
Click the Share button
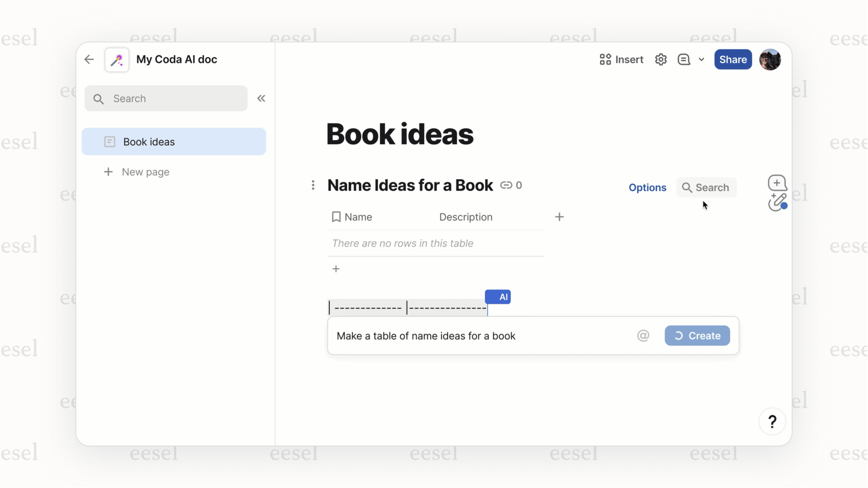733,59
